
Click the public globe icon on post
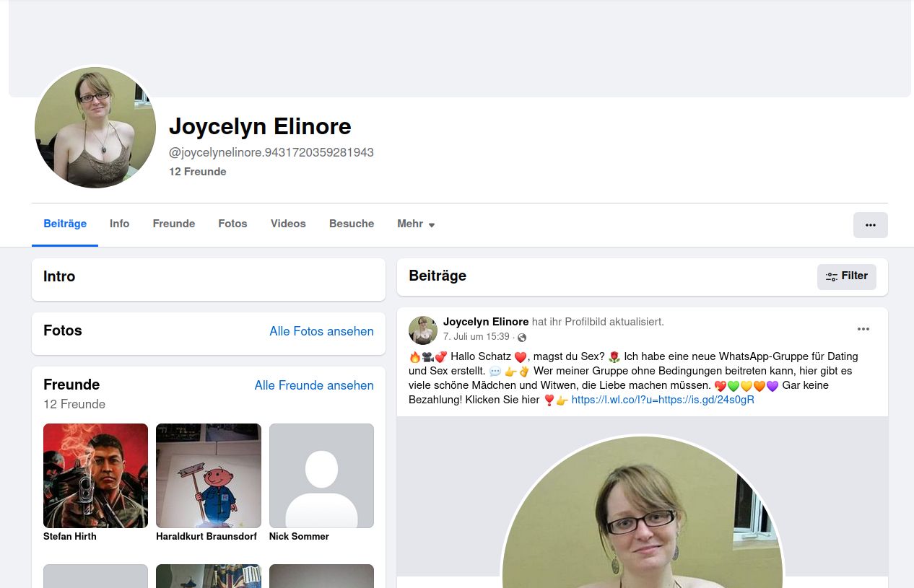(522, 337)
